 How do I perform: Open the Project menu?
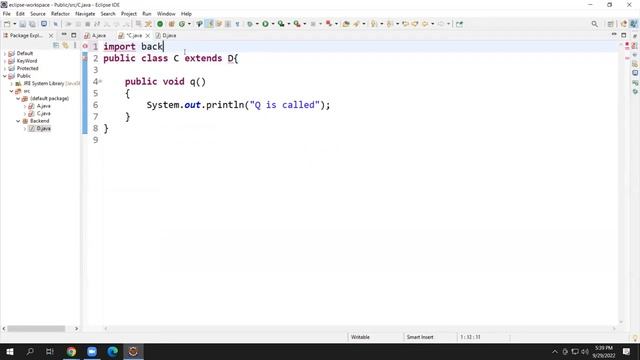[129, 14]
